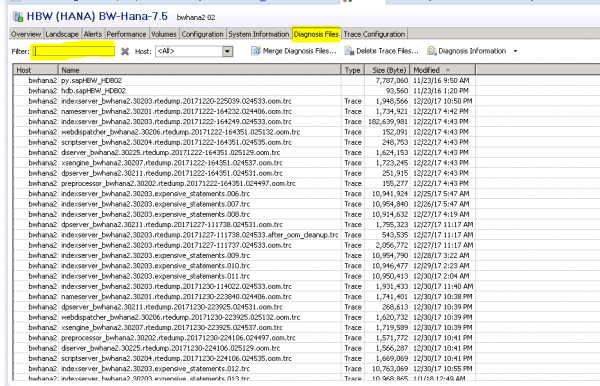This screenshot has width=600, height=386.
Task: Click the Diagnosis Information icon
Action: 432,51
